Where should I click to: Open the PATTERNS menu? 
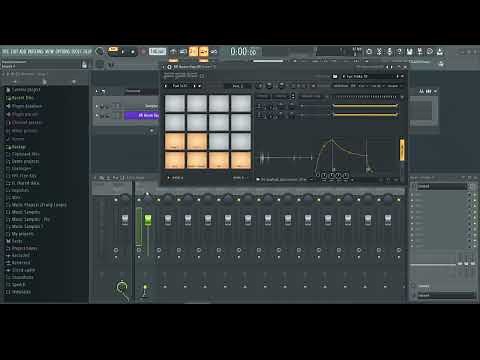click(x=35, y=52)
